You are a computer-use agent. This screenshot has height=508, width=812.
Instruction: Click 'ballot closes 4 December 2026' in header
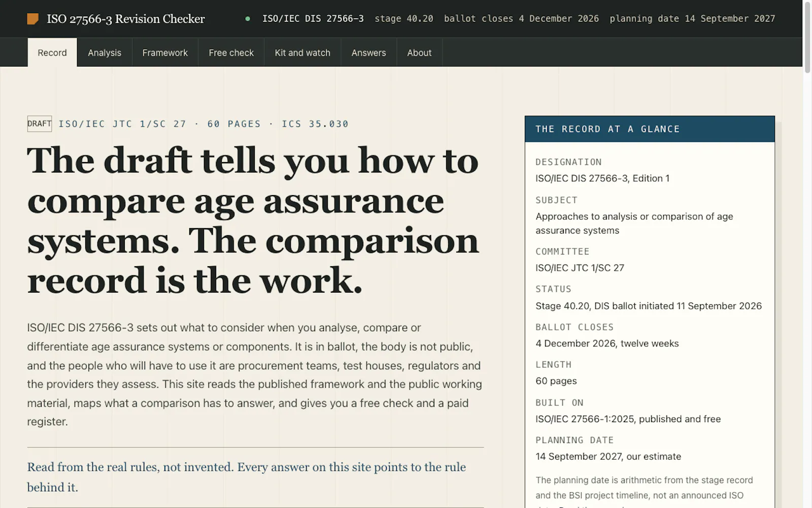[521, 19]
